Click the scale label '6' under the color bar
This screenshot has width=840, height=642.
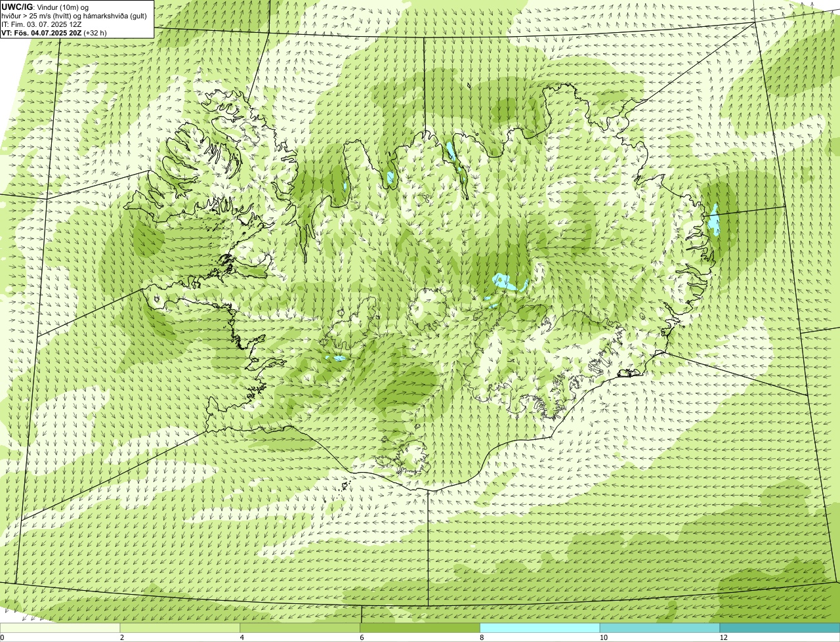click(361, 637)
